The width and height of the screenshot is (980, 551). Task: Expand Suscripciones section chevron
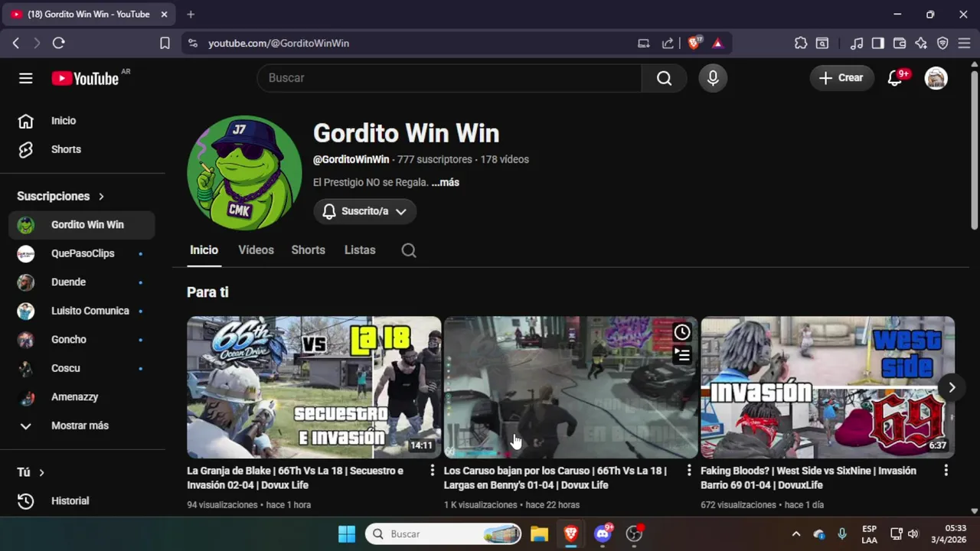point(101,197)
